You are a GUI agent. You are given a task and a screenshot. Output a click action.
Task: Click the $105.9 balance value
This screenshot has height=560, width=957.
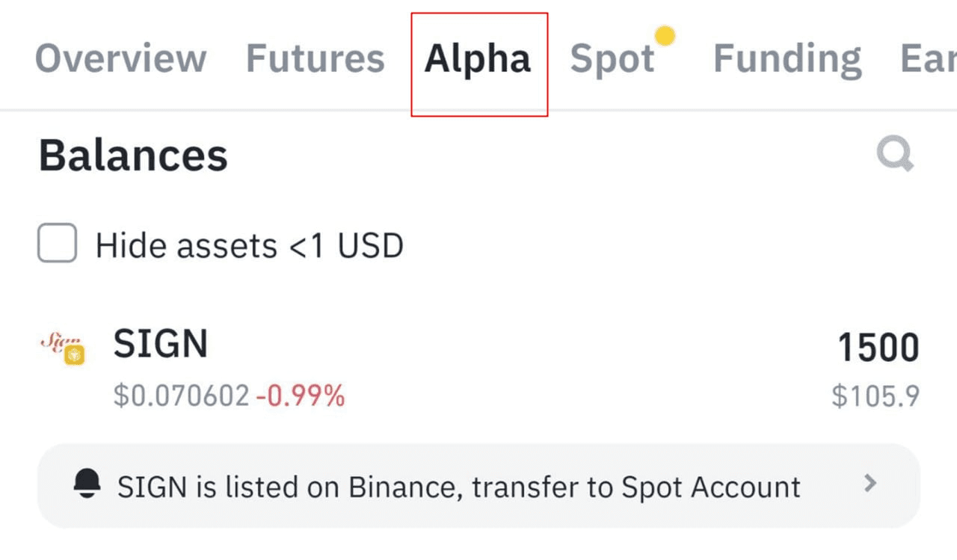(876, 396)
